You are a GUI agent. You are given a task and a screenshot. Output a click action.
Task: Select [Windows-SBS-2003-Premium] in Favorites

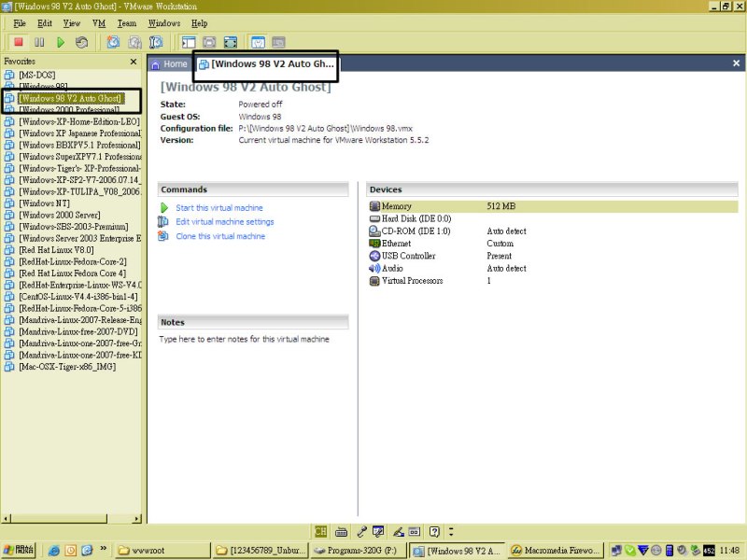point(74,227)
